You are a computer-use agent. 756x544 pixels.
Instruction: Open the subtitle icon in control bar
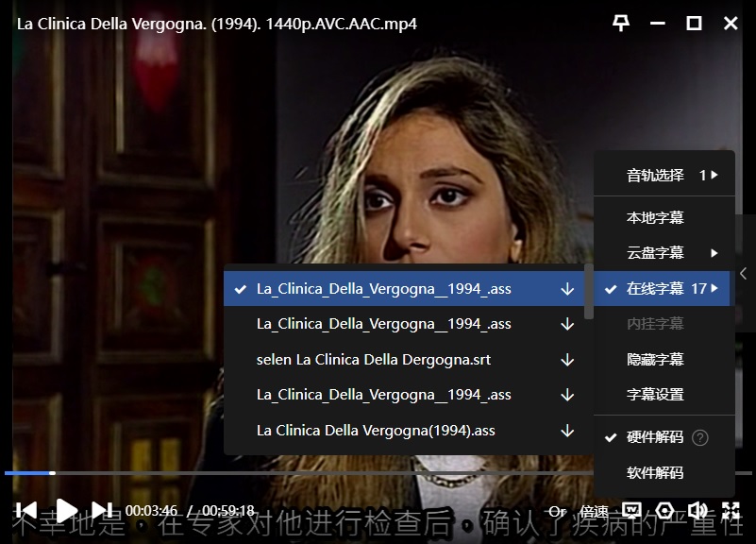coord(631,511)
